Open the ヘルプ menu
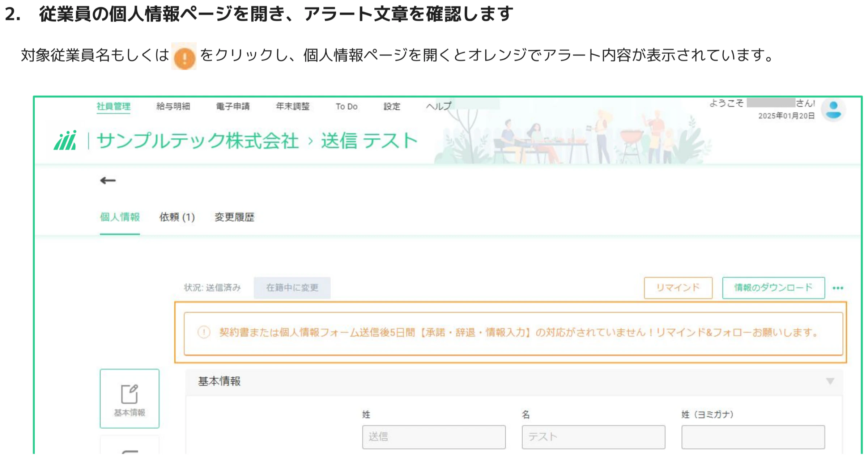This screenshot has width=868, height=459. point(439,106)
